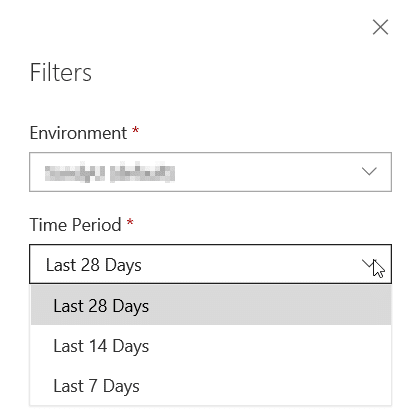414x416 pixels.
Task: Click the selected Last 28 Days text in the box
Action: pyautogui.click(x=94, y=265)
